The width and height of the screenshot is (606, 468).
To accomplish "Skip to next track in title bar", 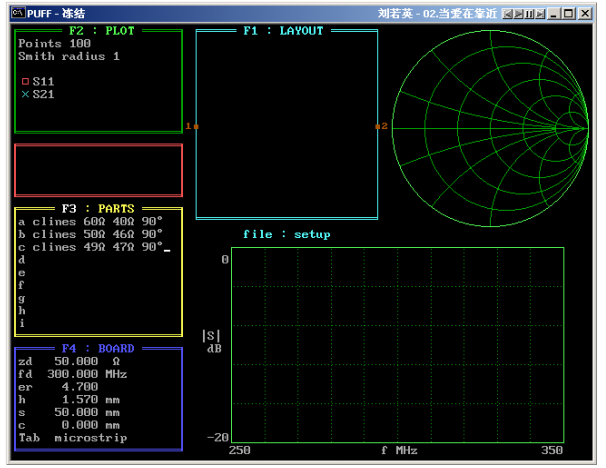I will [540, 14].
